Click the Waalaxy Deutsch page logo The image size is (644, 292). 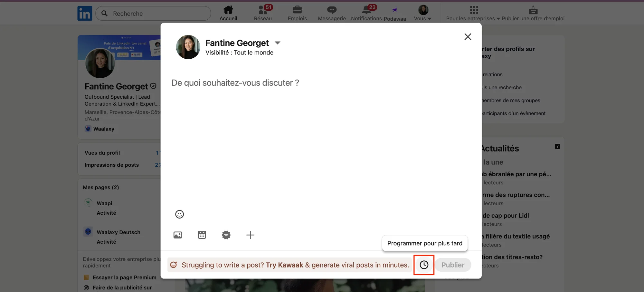[x=88, y=231]
